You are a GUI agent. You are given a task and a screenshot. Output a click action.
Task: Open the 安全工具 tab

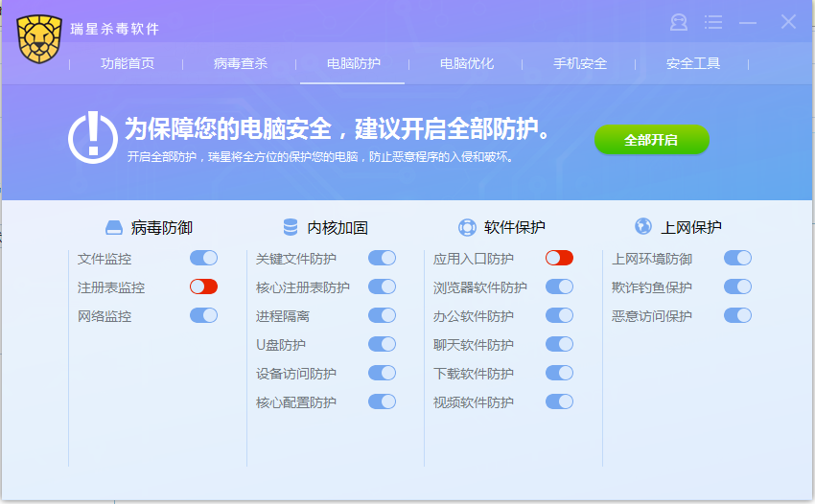pyautogui.click(x=693, y=63)
